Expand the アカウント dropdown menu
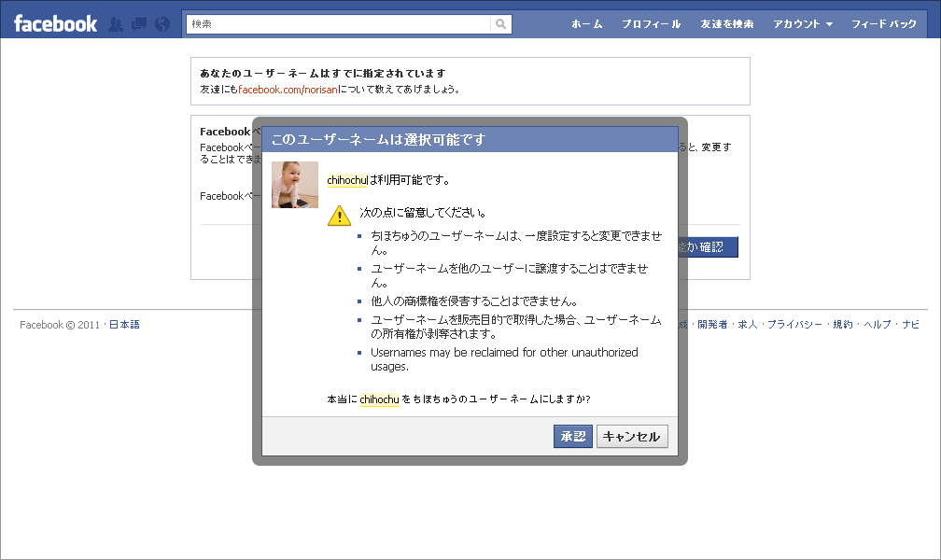 pyautogui.click(x=803, y=24)
